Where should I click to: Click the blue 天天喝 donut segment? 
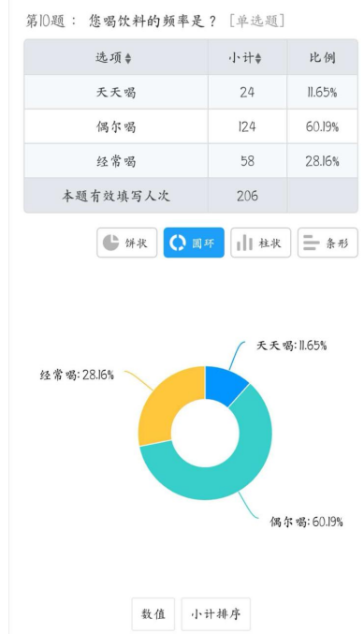(x=224, y=383)
